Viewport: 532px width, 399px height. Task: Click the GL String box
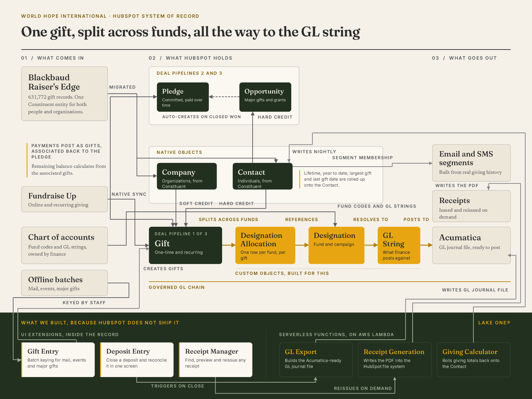(399, 245)
